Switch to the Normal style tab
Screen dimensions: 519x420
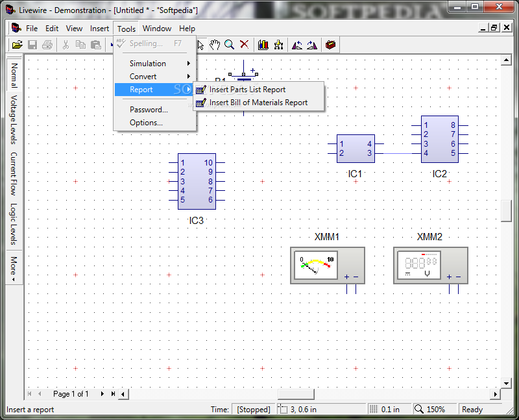[14, 75]
